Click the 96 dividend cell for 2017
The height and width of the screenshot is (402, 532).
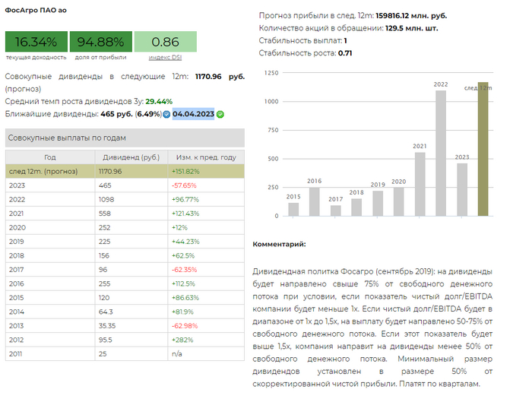pos(131,270)
